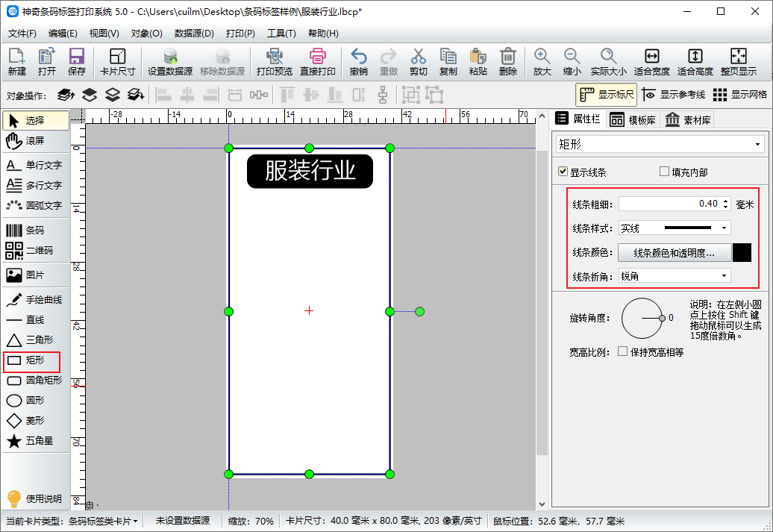Click the 适合宽度 fit width icon
The width and height of the screenshot is (773, 532).
pyautogui.click(x=651, y=61)
